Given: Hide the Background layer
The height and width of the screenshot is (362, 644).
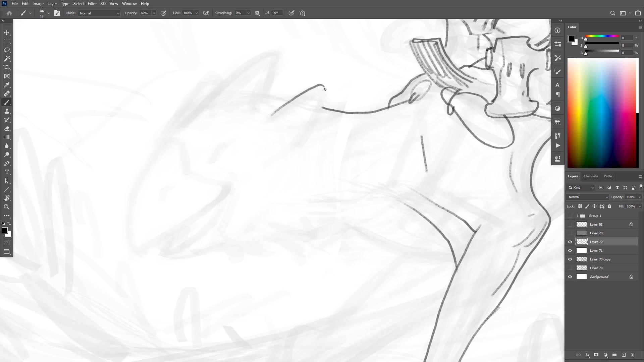Looking at the screenshot, I should [x=570, y=277].
